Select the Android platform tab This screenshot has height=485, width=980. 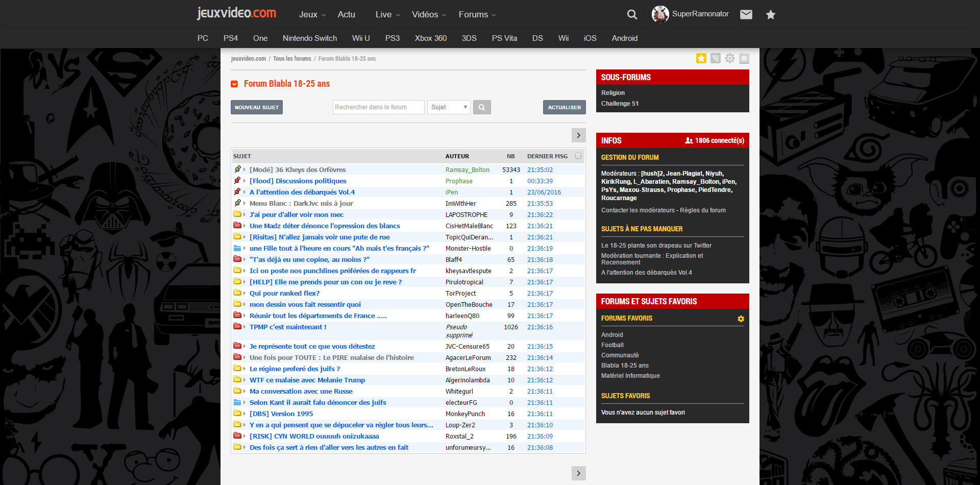tap(625, 38)
